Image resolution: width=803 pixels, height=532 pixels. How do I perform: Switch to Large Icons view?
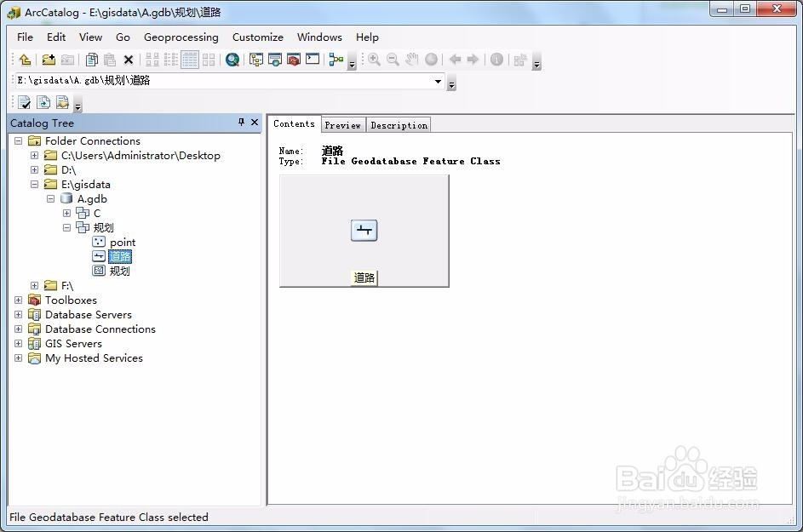[x=152, y=60]
